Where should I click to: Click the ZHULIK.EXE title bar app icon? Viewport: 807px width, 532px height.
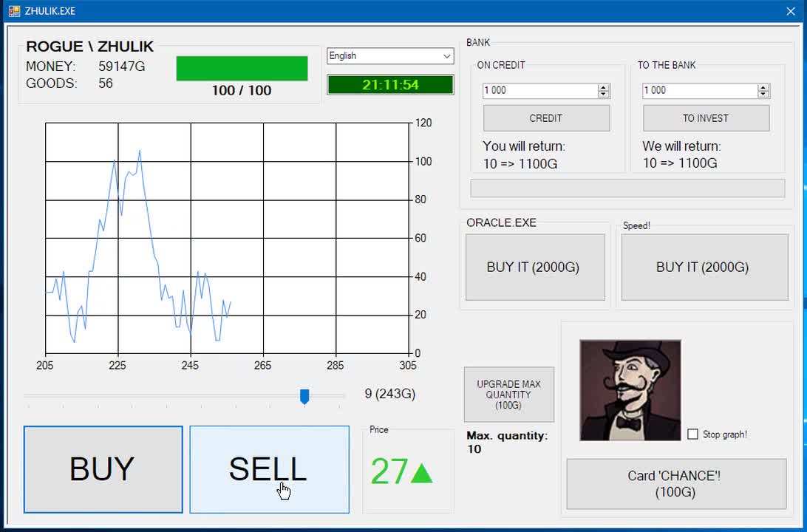pos(14,11)
